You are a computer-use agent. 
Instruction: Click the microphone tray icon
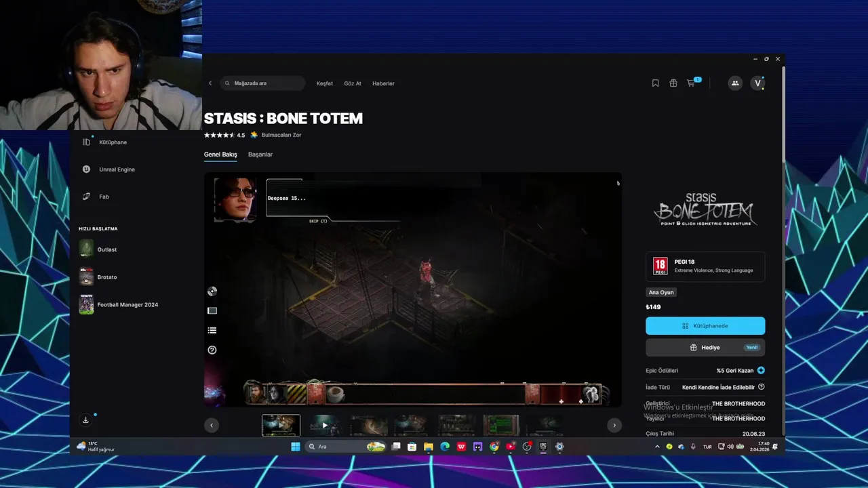point(693,447)
